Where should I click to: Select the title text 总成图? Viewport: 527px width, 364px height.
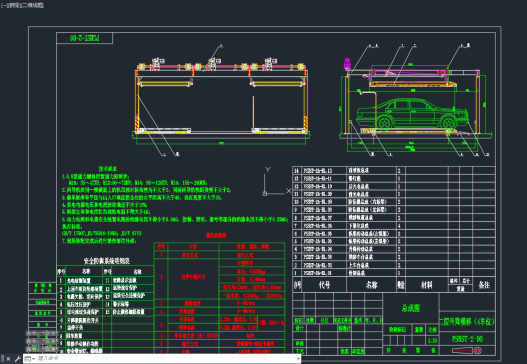411,308
